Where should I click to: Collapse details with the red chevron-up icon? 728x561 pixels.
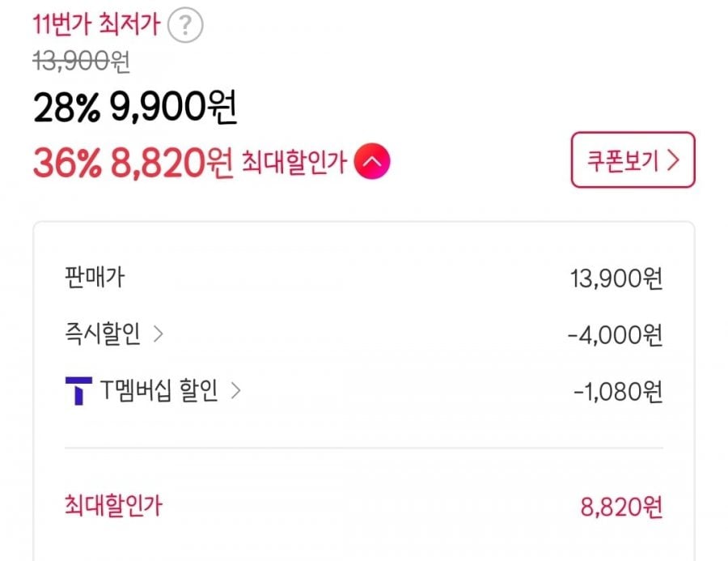tap(372, 163)
